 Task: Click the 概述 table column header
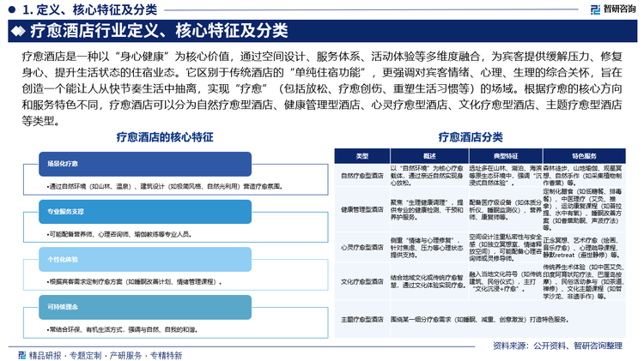[429, 156]
